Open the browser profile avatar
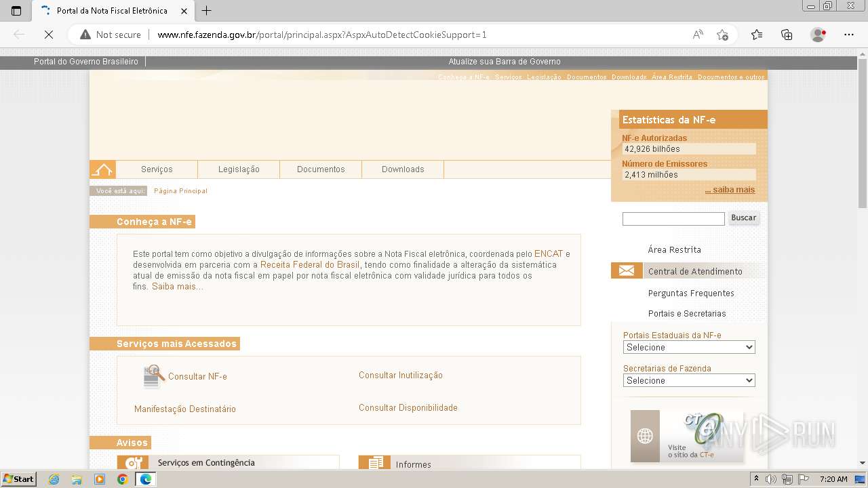This screenshot has height=488, width=868. [x=818, y=35]
